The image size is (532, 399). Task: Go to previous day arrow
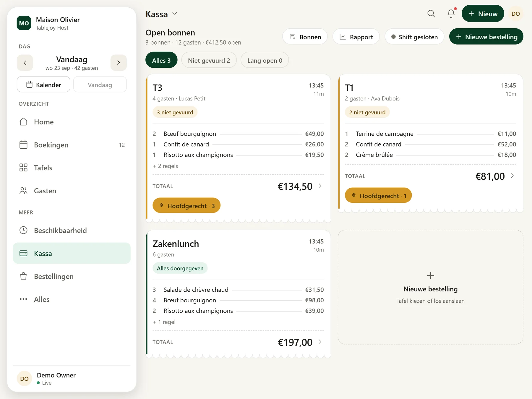[x=25, y=63]
